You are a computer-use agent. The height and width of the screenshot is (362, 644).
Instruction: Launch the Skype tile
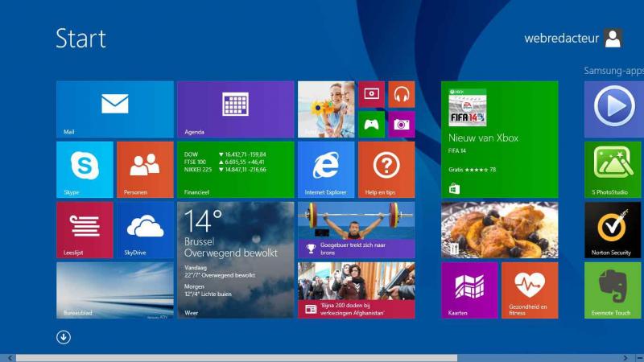[85, 169]
